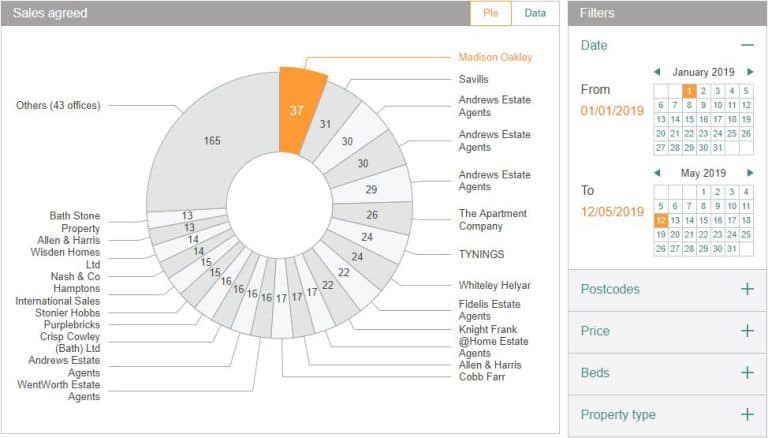
Task: Collapse the Date filter section
Action: coord(747,45)
